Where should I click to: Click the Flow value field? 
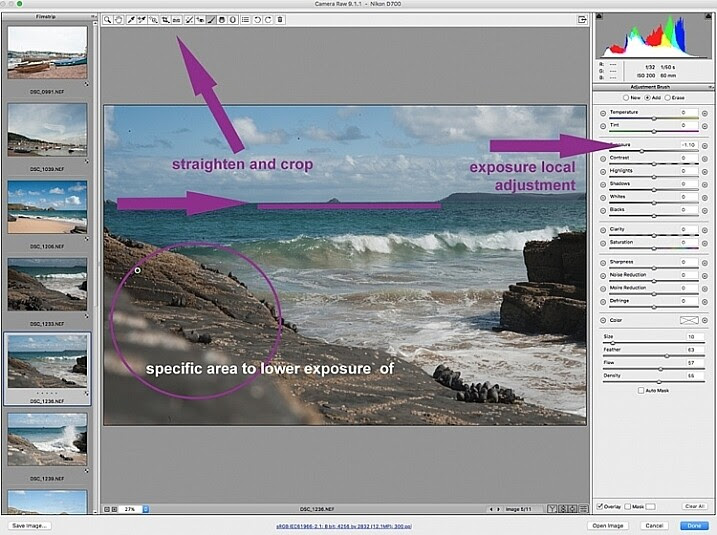695,363
